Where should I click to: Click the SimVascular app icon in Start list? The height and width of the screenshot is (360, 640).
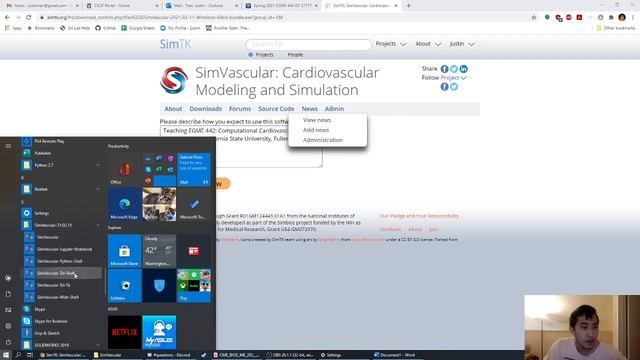coord(29,237)
